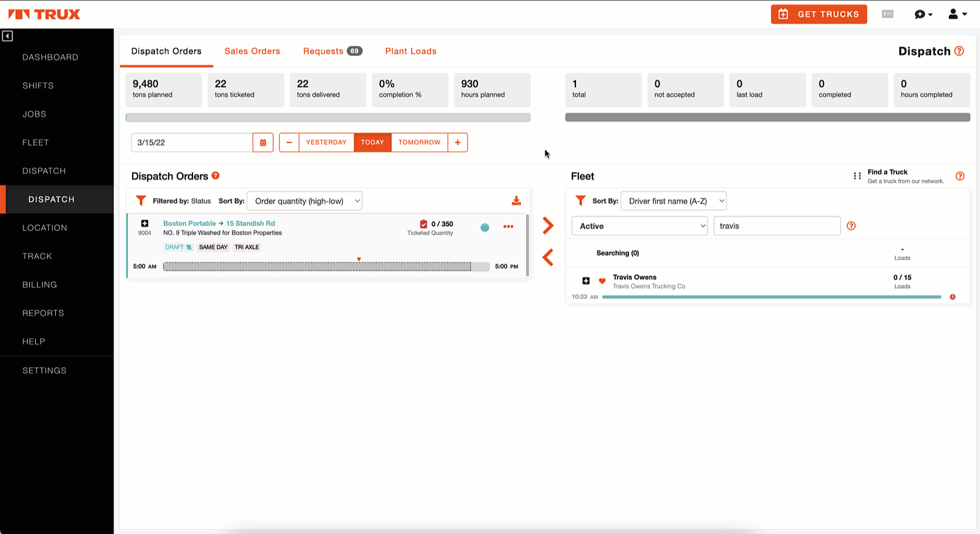Open Shifts in sidebar
The height and width of the screenshot is (534, 980).
38,86
